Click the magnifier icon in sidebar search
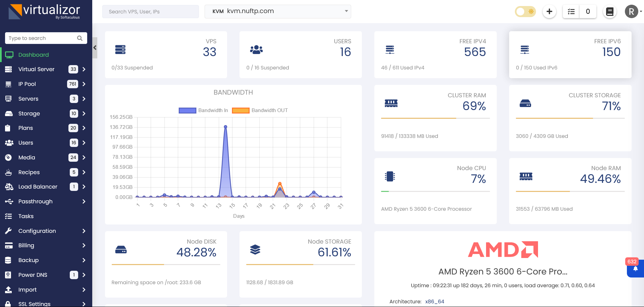The height and width of the screenshot is (307, 644). pyautogui.click(x=80, y=38)
